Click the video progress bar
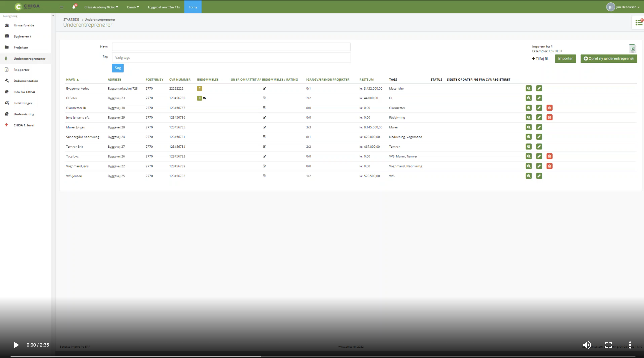Viewport: 644px width, 358px height. pyautogui.click(x=323, y=356)
